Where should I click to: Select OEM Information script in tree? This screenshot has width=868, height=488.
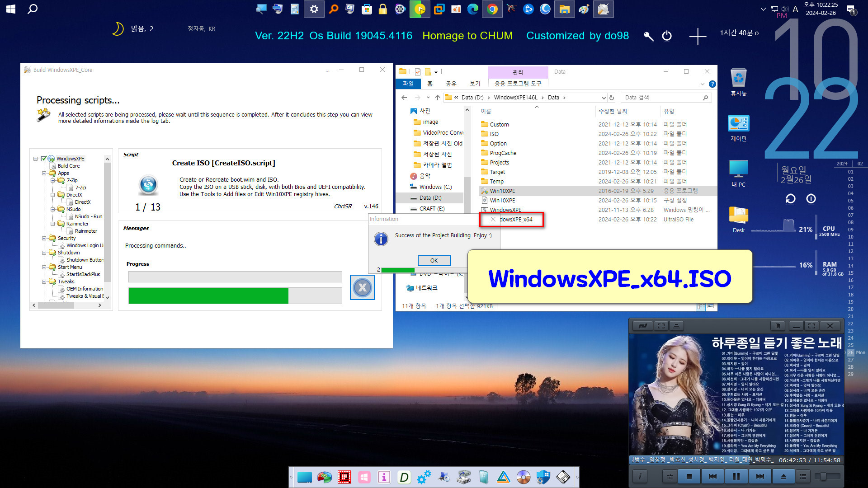85,289
